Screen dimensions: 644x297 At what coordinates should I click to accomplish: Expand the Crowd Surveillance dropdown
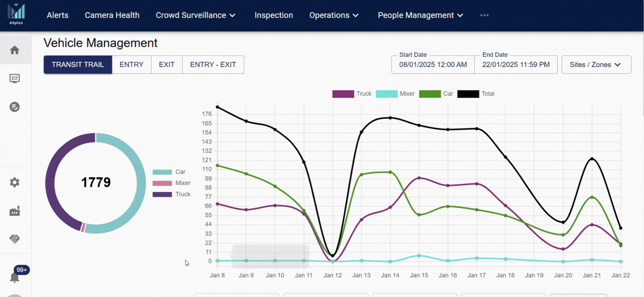point(195,15)
